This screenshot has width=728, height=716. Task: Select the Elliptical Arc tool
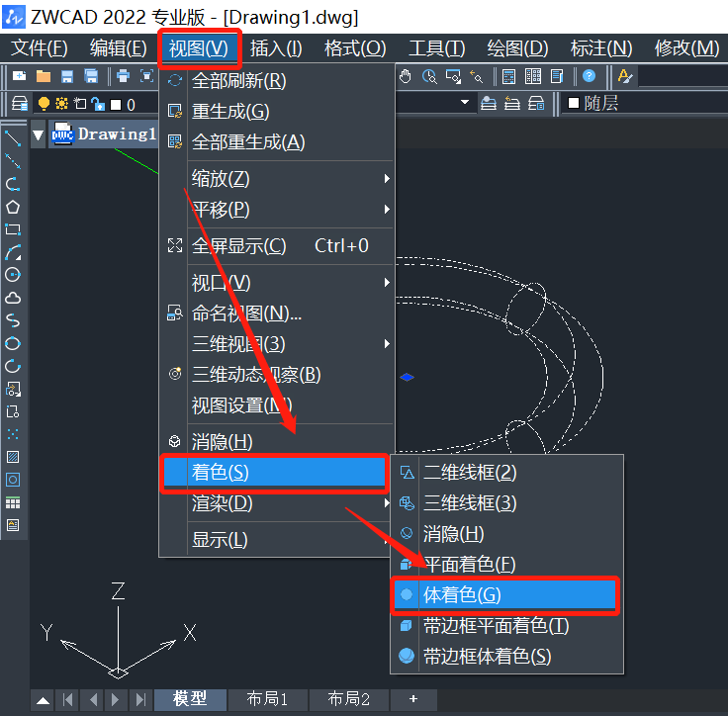13,366
